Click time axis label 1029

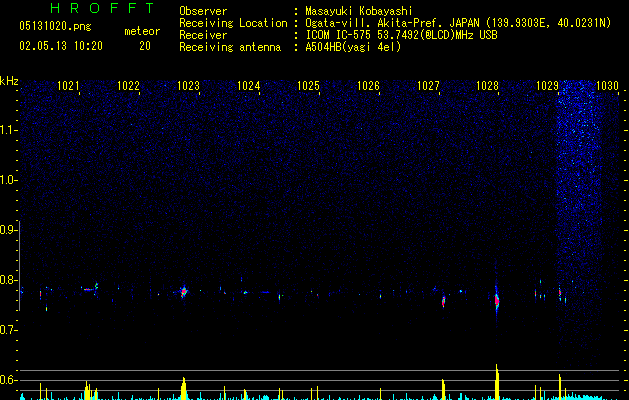tap(548, 86)
